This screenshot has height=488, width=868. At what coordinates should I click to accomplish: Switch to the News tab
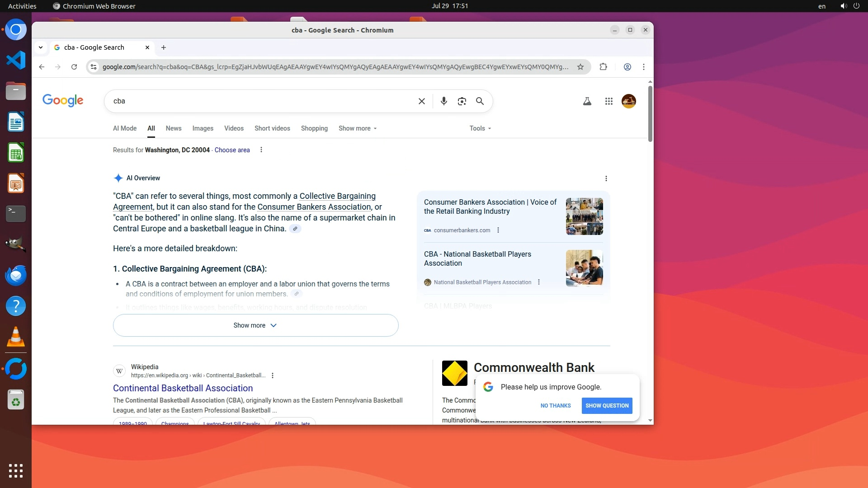173,128
